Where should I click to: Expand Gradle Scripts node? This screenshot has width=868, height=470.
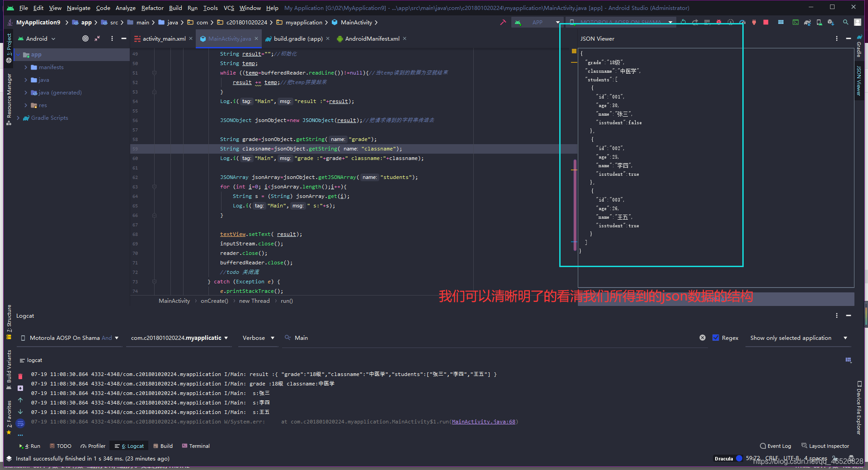tap(18, 117)
